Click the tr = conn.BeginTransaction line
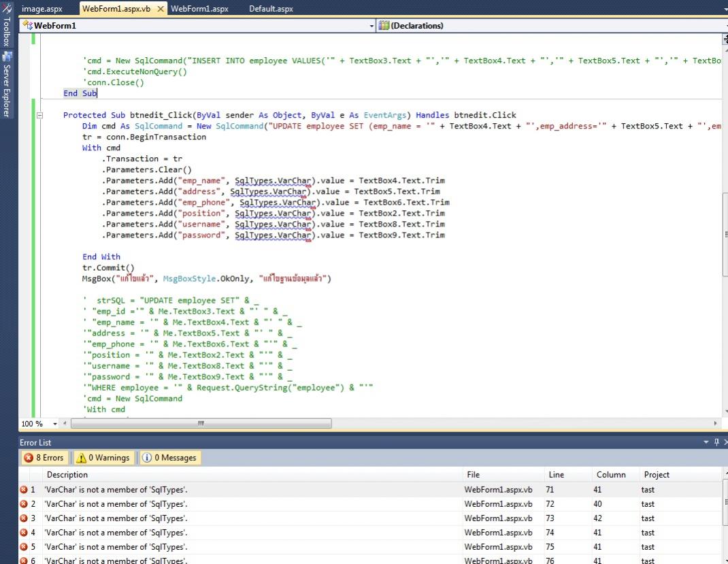The width and height of the screenshot is (728, 564). pos(144,137)
